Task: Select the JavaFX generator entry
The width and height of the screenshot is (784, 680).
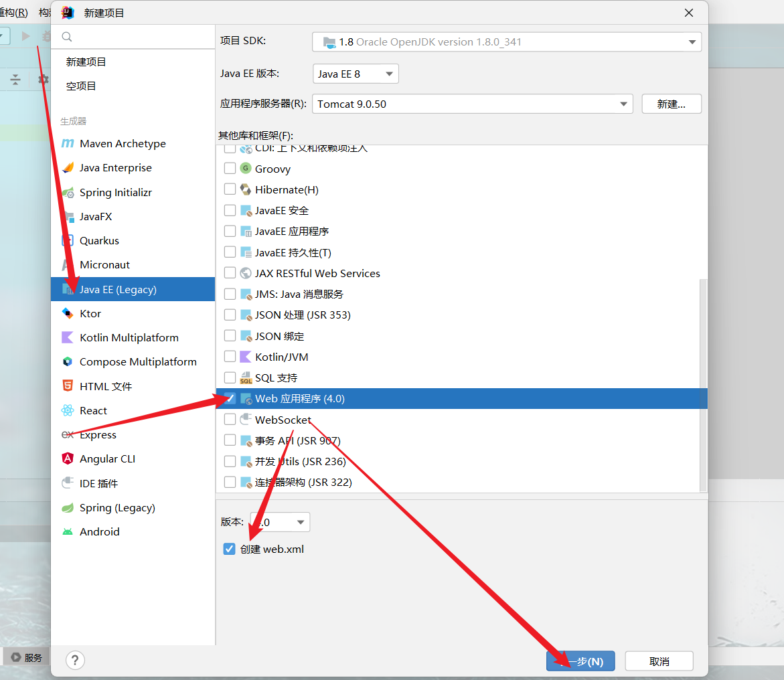Action: coord(133,216)
